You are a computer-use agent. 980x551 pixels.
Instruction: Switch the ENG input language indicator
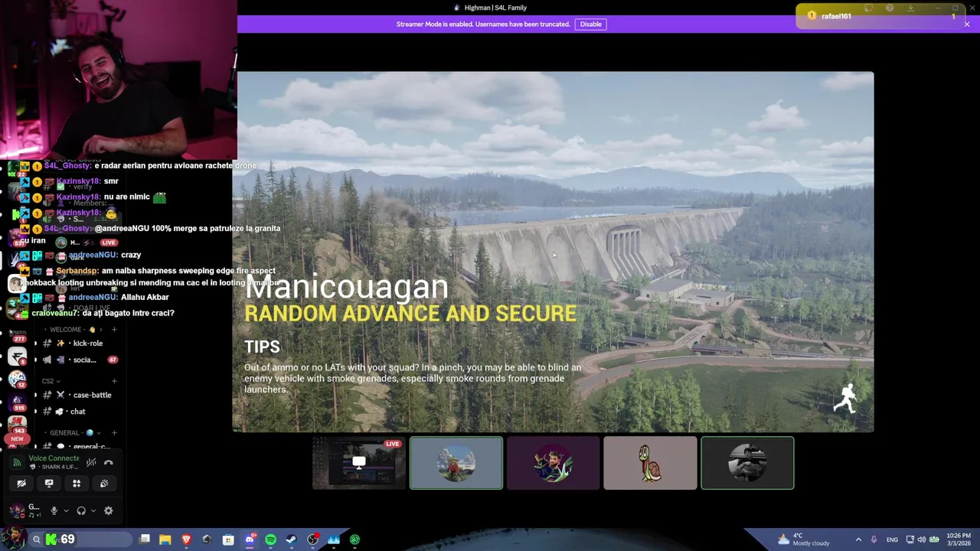coord(892,540)
